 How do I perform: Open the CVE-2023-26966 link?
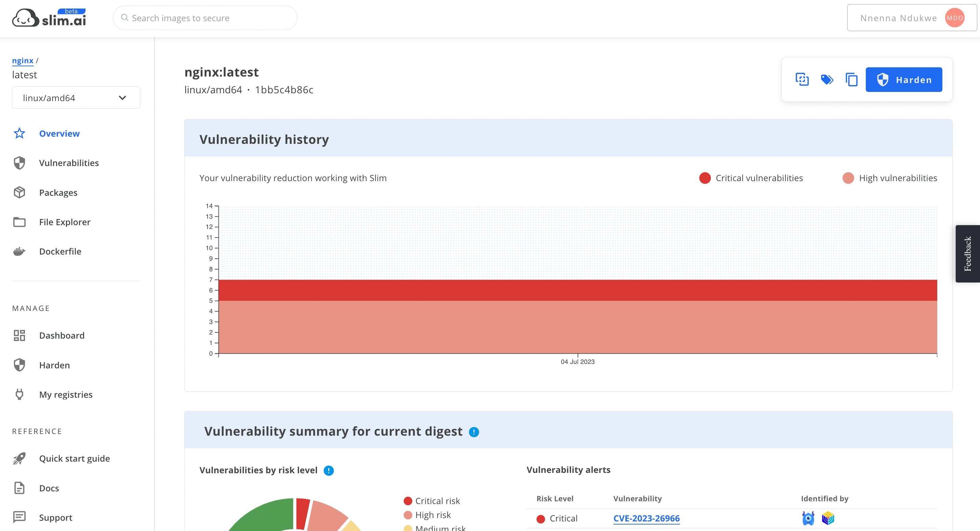tap(646, 518)
